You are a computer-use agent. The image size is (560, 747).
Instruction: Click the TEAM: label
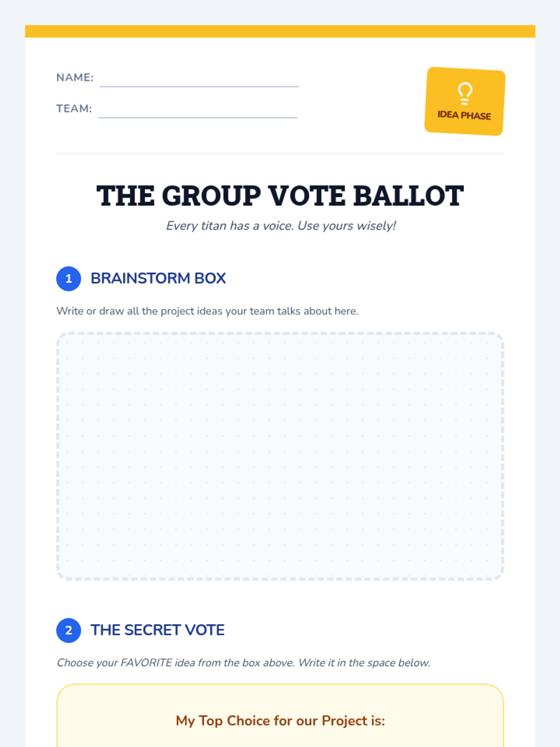coord(74,109)
